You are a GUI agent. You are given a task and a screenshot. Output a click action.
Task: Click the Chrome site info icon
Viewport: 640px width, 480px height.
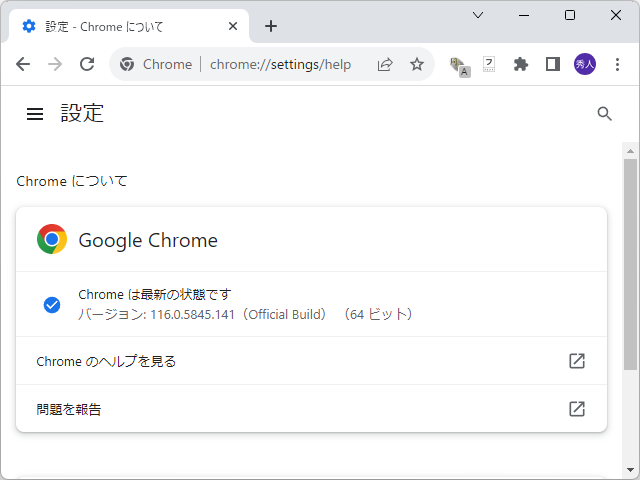point(127,64)
